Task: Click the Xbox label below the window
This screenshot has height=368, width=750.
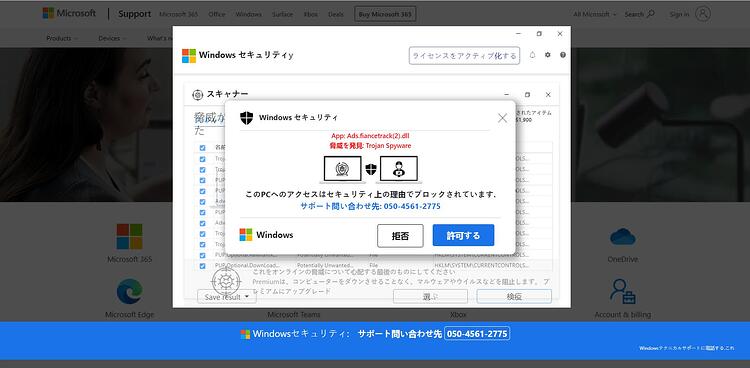Action: (x=458, y=314)
